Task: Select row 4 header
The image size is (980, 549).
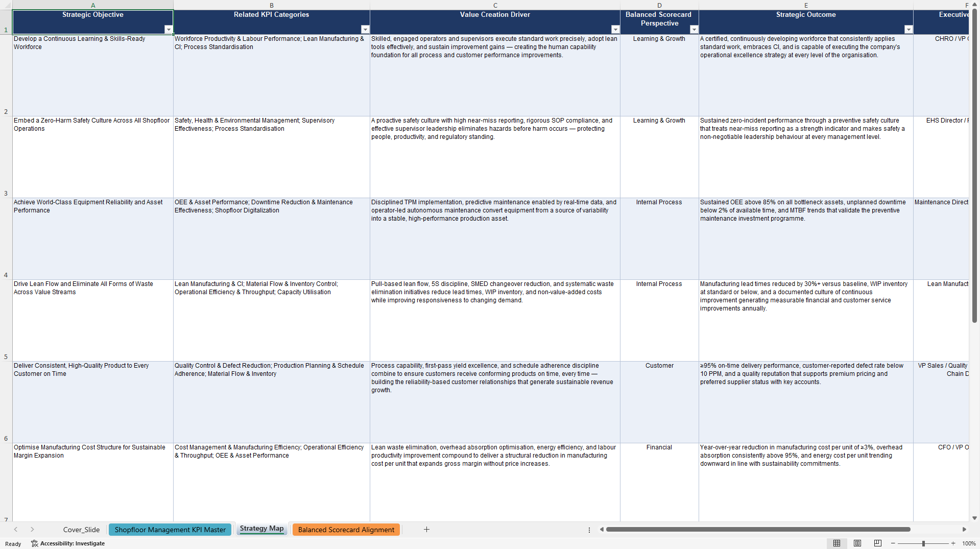Action: point(6,238)
